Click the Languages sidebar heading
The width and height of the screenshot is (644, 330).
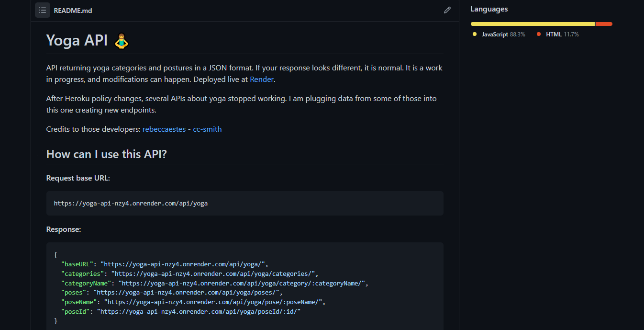(x=489, y=9)
